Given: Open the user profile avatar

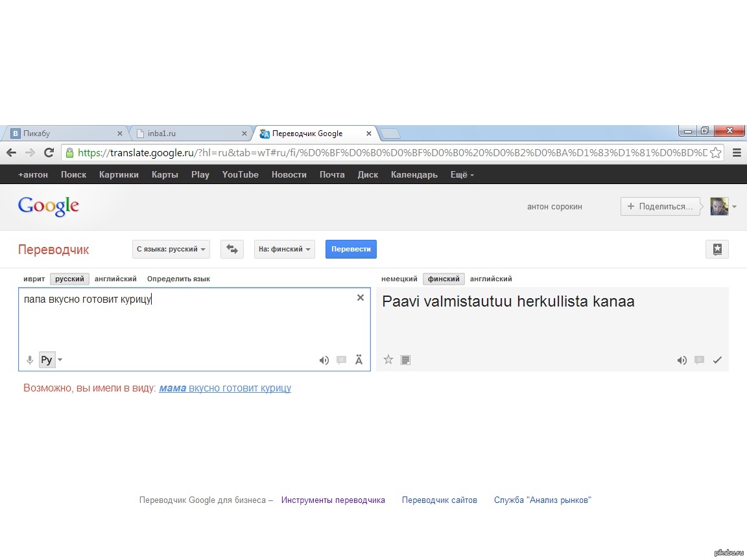Looking at the screenshot, I should point(719,207).
